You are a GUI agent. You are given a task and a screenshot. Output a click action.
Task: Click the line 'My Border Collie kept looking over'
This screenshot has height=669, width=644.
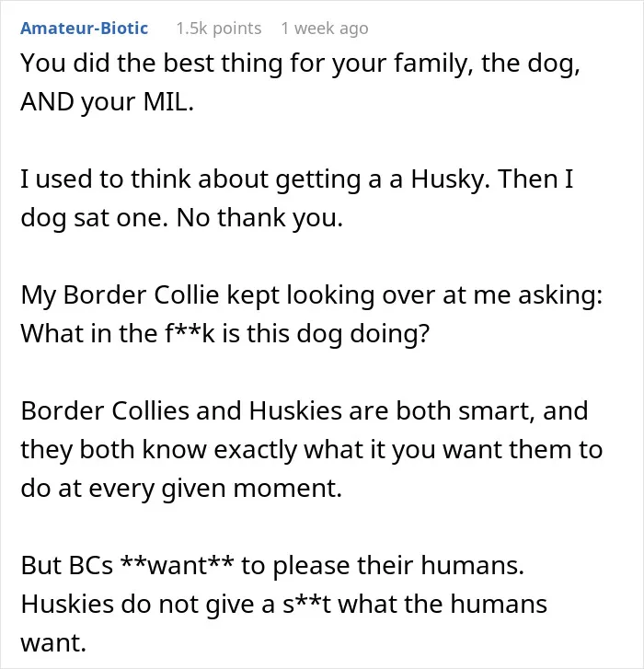pos(311,294)
